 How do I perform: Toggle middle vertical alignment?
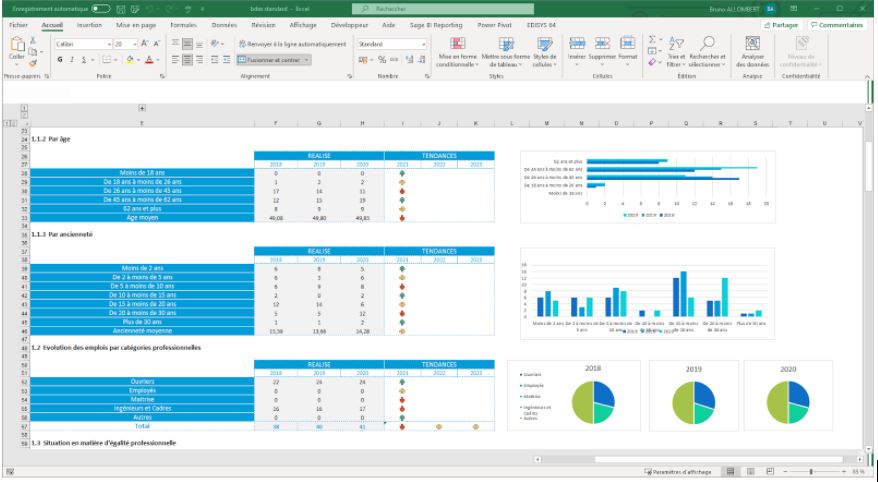click(188, 44)
